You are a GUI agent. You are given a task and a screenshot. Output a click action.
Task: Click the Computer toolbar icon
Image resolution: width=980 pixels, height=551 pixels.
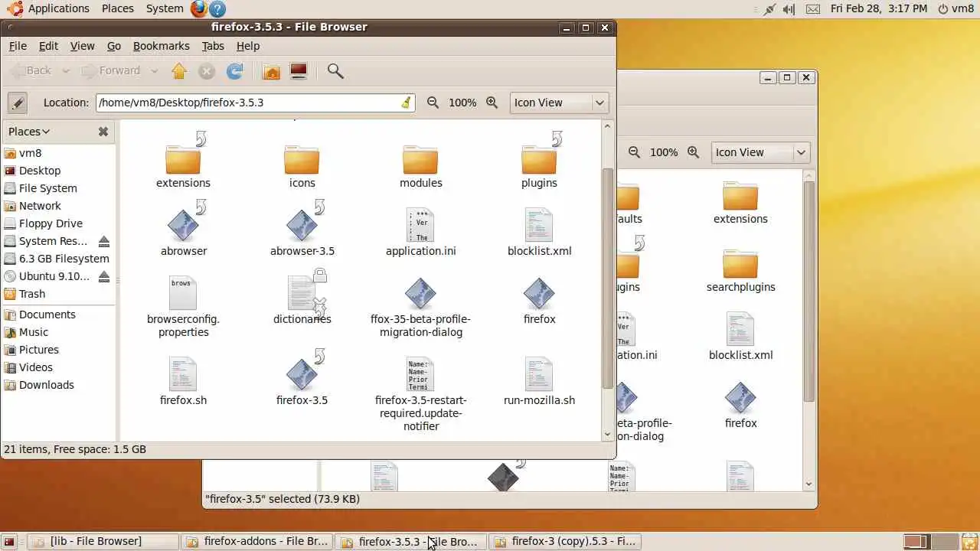tap(299, 71)
